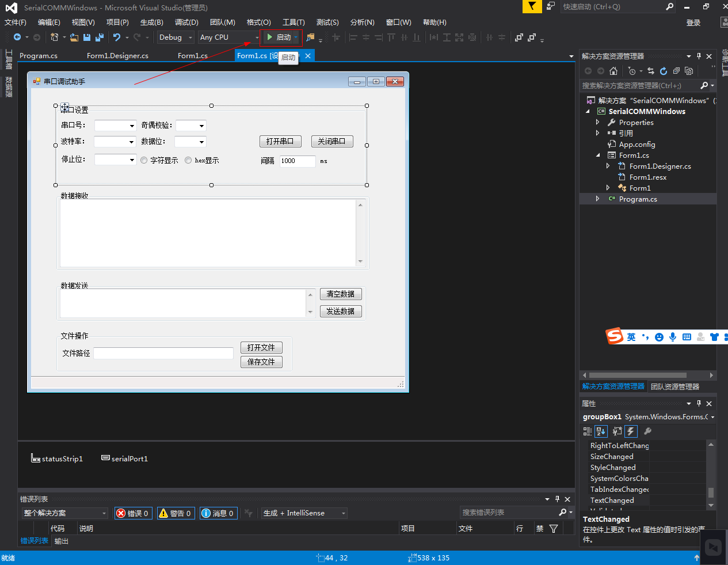Viewport: 728px width, 565px height.
Task: Expand the Program.cs tree node
Action: coord(597,199)
